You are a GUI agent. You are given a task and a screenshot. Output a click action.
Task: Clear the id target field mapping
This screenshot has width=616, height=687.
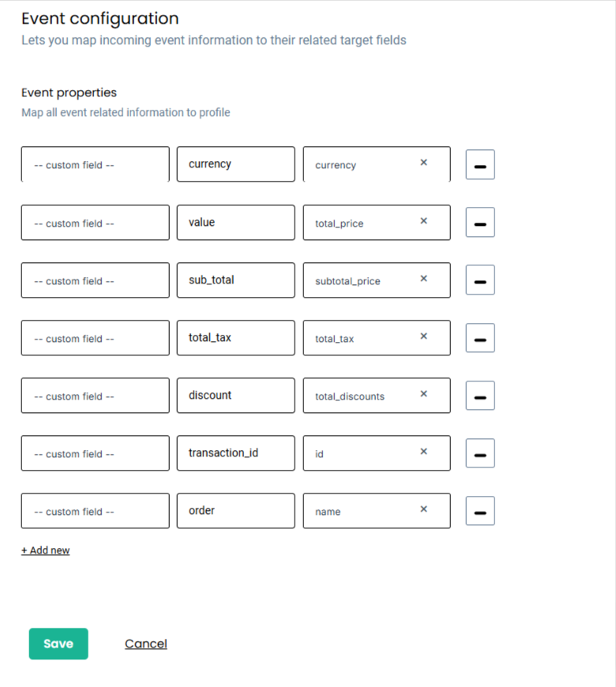[x=423, y=452]
